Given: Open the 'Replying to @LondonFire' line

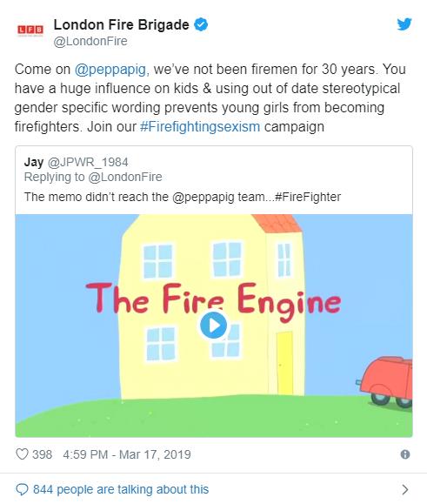Looking at the screenshot, I should pyautogui.click(x=93, y=177).
